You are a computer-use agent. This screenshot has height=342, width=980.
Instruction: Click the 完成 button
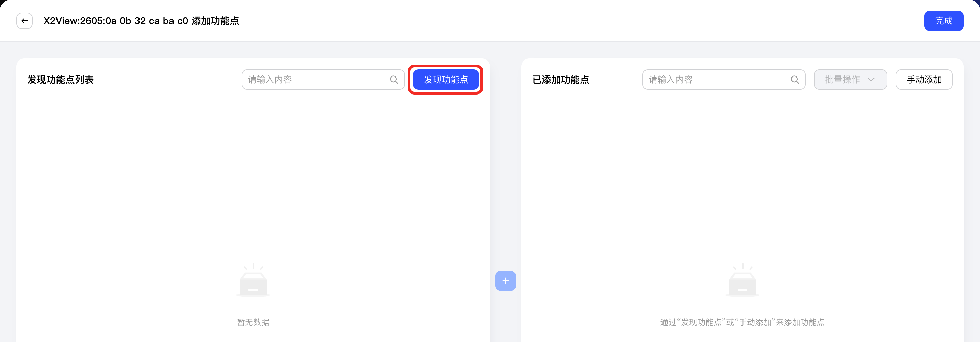click(x=944, y=21)
